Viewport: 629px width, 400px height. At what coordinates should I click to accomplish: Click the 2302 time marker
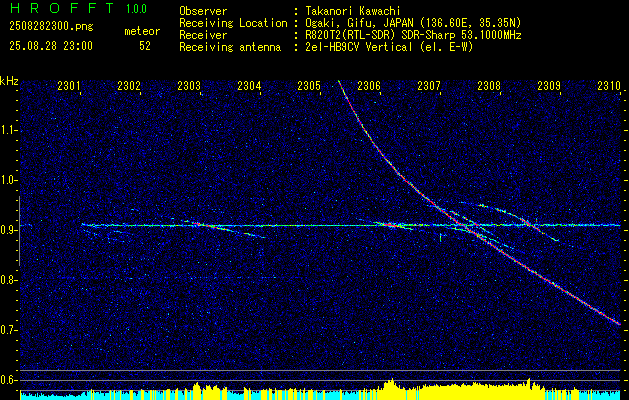129,86
